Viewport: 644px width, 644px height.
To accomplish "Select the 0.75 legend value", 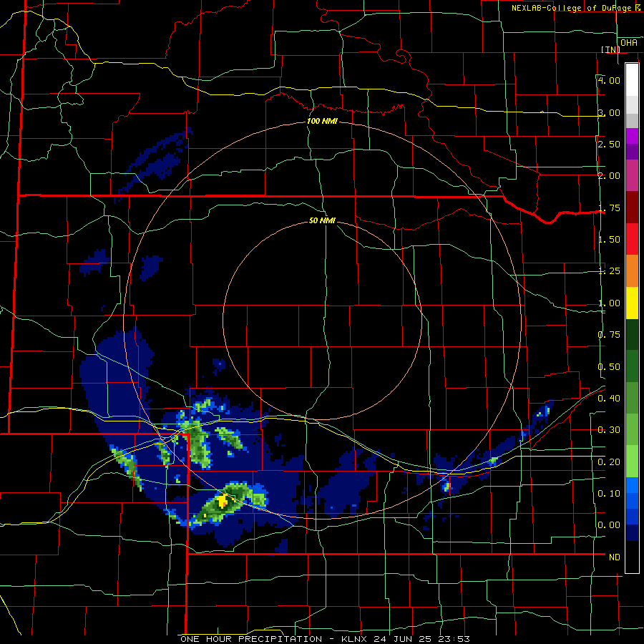I will 609,335.
